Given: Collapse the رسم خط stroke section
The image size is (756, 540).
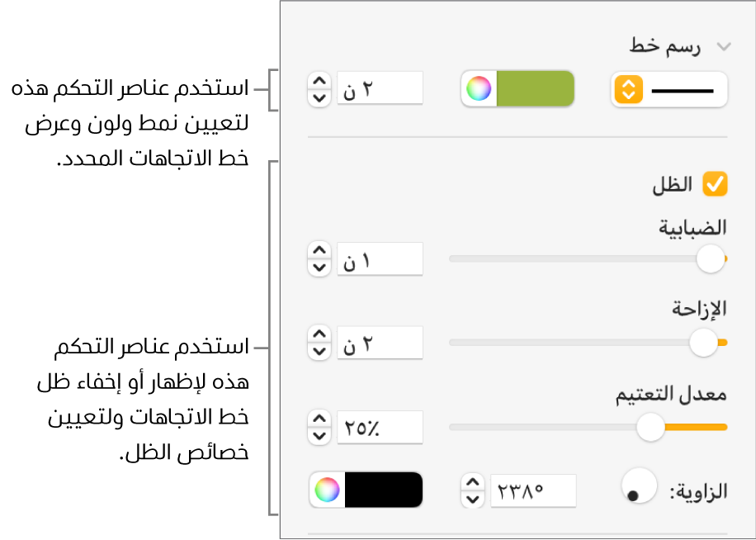Looking at the screenshot, I should coord(724,46).
